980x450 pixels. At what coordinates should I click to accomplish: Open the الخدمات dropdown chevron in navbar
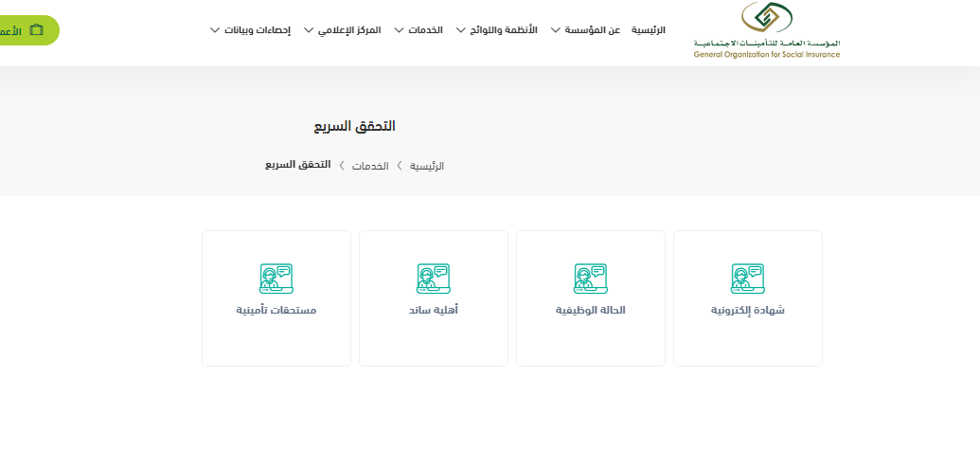(x=398, y=30)
